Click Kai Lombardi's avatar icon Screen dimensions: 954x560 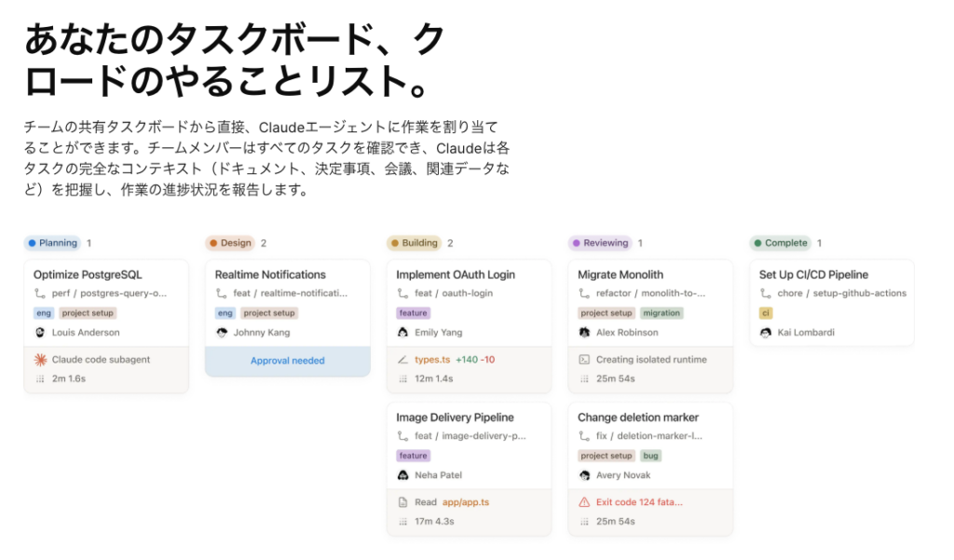766,333
